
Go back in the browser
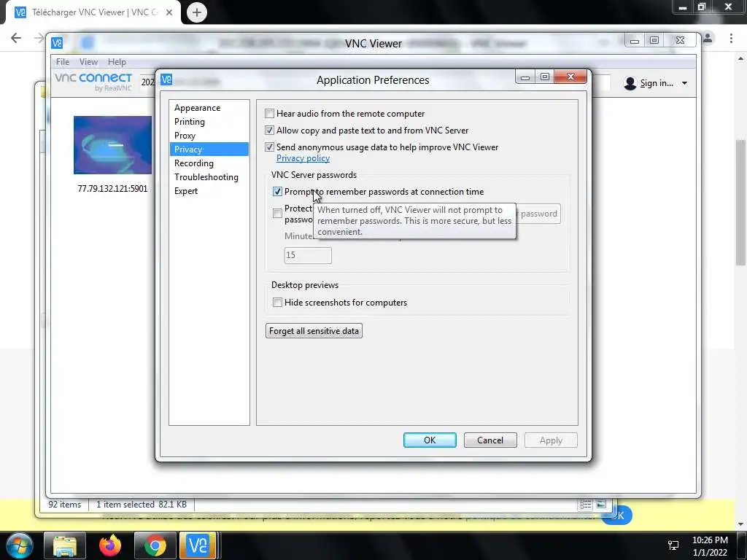pos(16,38)
